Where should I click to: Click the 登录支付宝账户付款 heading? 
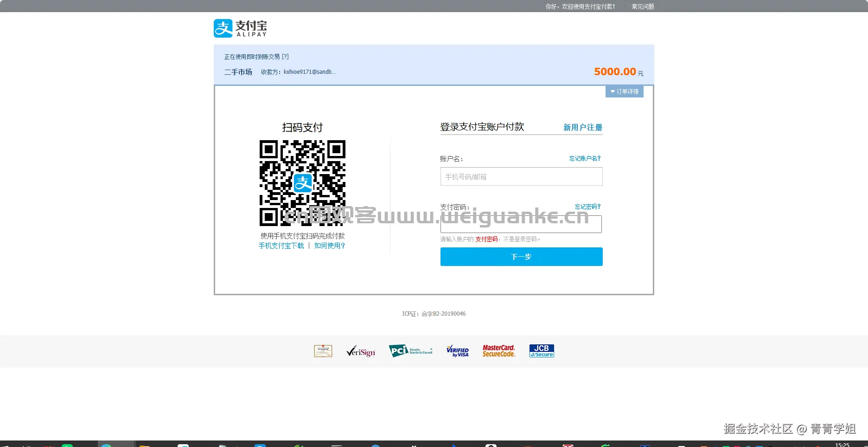(482, 127)
